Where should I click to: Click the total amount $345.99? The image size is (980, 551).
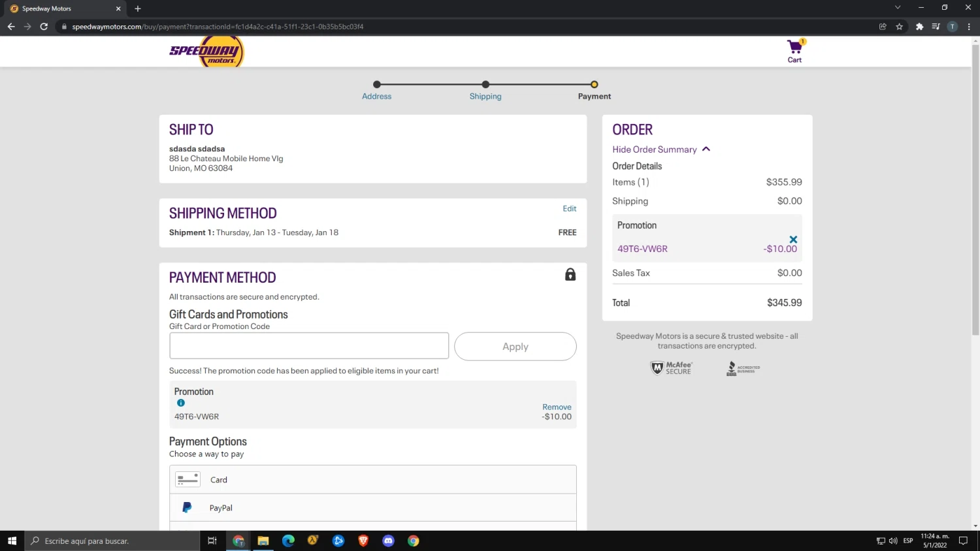point(784,303)
